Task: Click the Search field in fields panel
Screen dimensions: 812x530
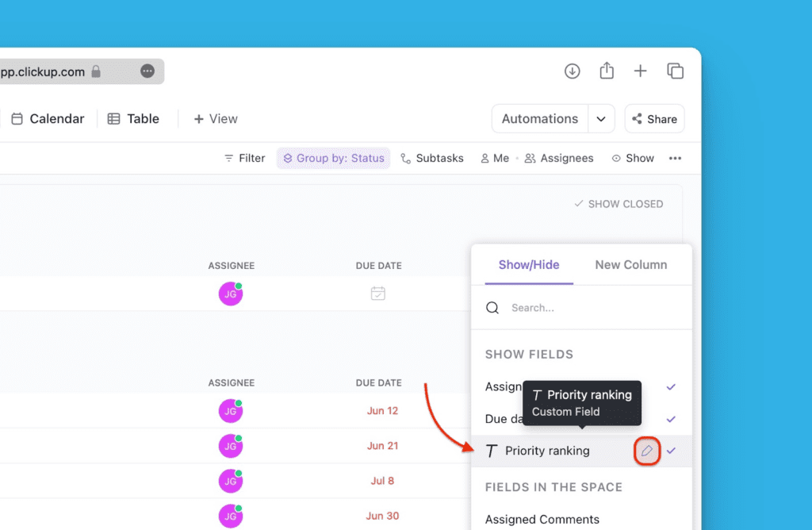Action: pos(587,308)
